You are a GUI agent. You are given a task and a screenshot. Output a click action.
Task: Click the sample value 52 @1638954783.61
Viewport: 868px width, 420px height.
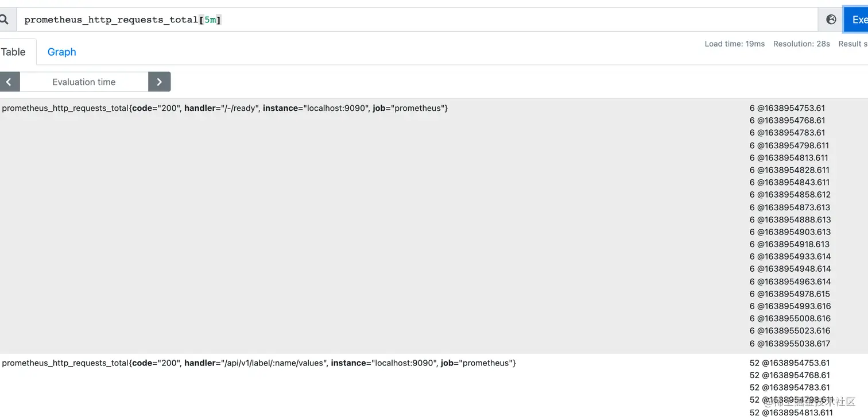(x=790, y=388)
